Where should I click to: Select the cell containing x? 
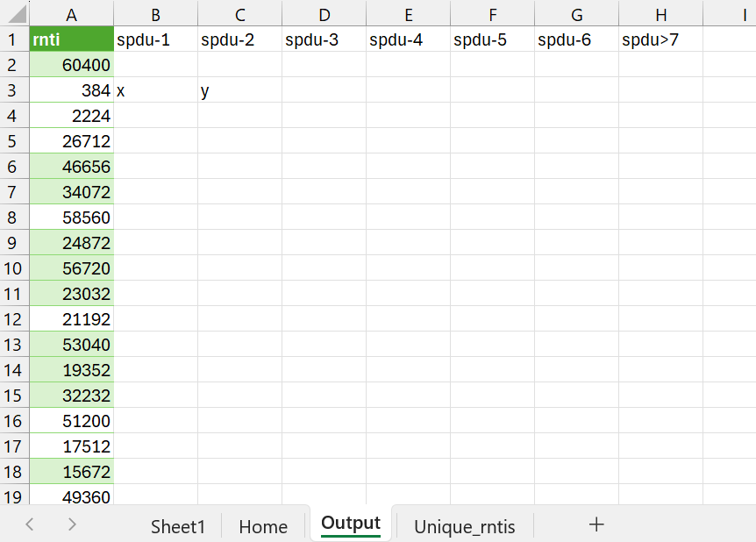(x=155, y=90)
